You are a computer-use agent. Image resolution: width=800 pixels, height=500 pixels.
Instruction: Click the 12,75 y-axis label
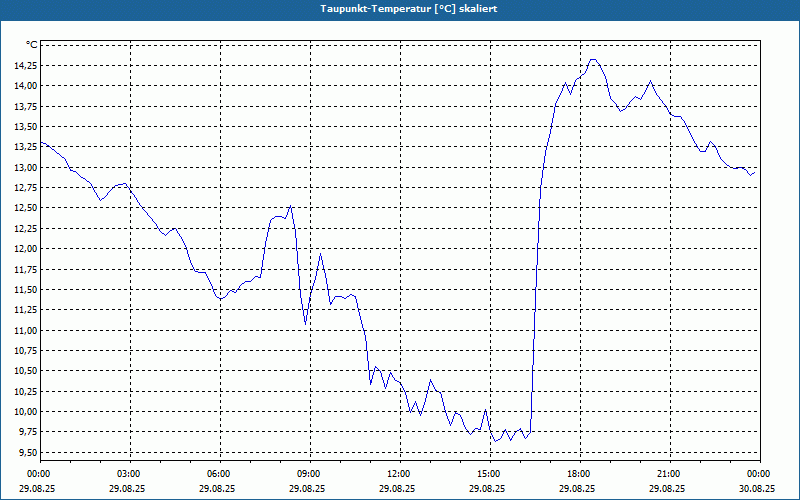(x=27, y=188)
